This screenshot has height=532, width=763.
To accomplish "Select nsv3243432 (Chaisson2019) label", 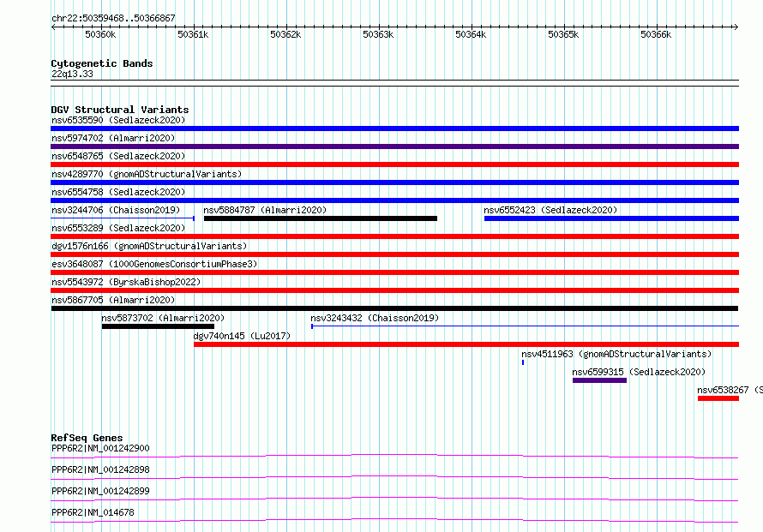I will click(375, 318).
